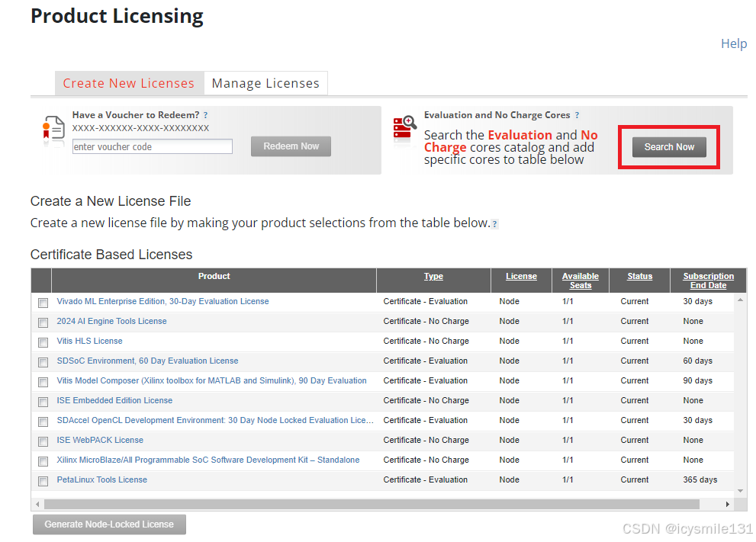Sort table by the License column header
The height and width of the screenshot is (542, 756).
pos(521,276)
